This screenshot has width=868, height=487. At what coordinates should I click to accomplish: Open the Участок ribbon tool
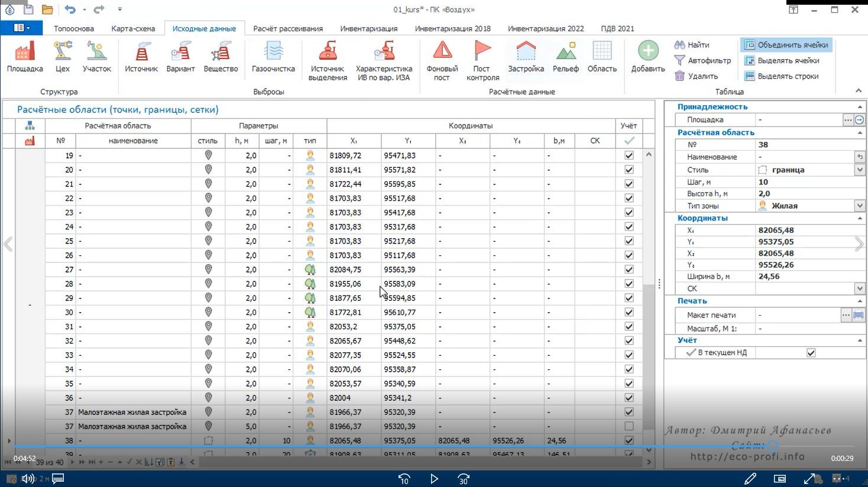(x=97, y=57)
